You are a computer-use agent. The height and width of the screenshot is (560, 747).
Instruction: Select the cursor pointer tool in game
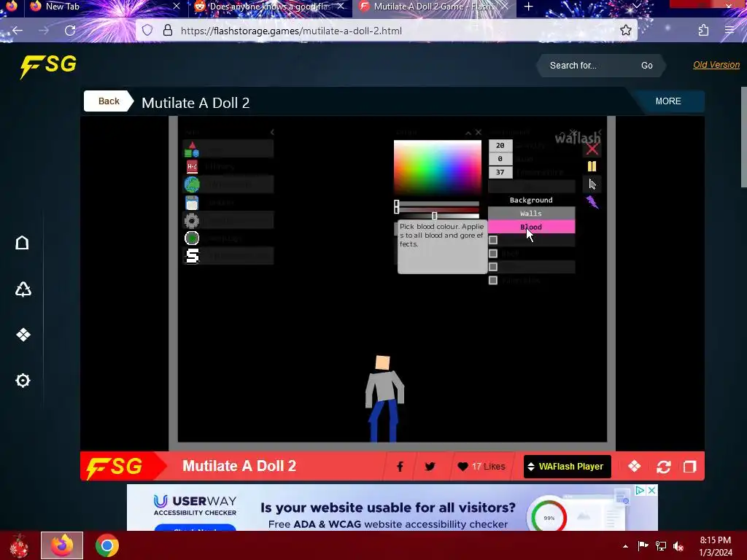(x=592, y=184)
